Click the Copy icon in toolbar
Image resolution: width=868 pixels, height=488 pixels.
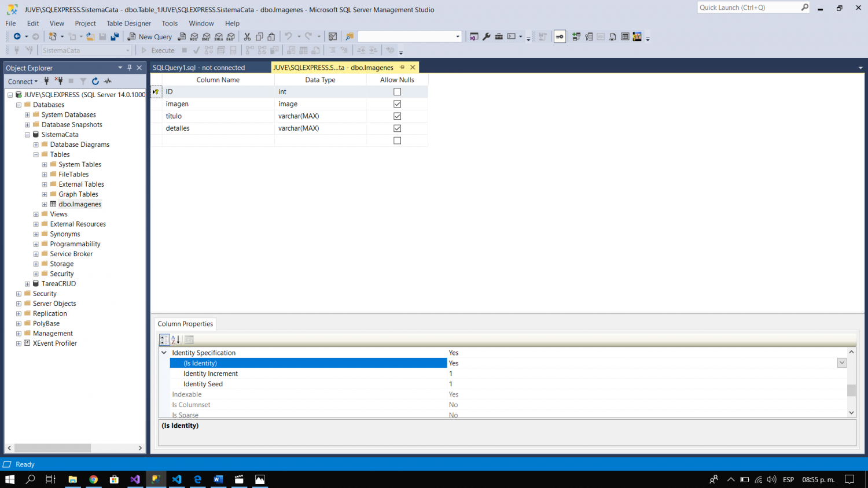pos(259,36)
